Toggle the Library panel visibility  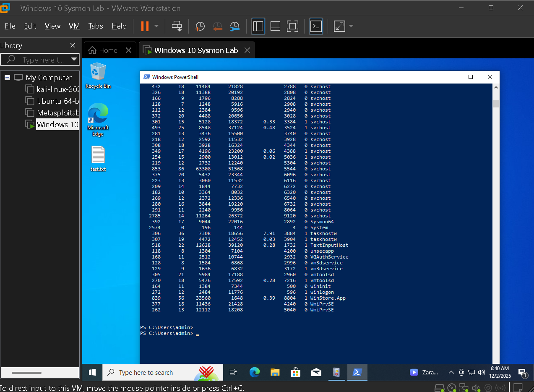(x=258, y=26)
